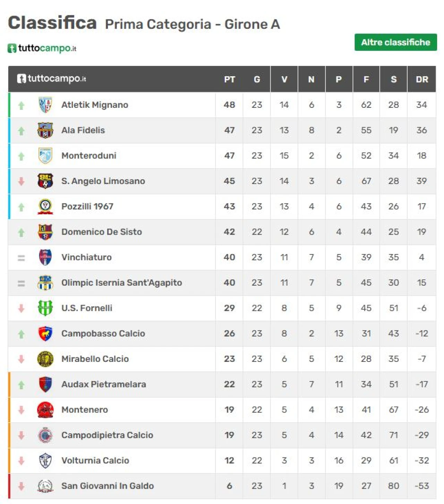
Task: Click the Campobasso Calcio shield logo
Action: [x=45, y=333]
